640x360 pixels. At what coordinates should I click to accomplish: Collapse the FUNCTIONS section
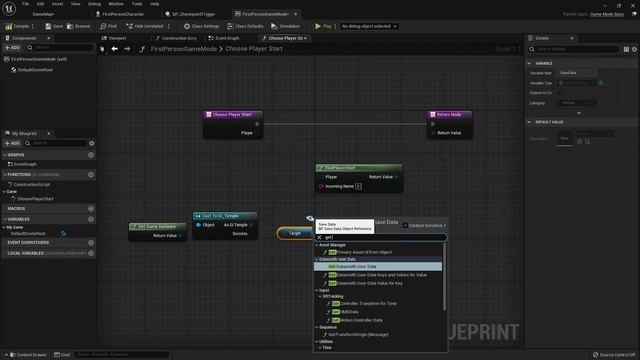pyautogui.click(x=5, y=175)
